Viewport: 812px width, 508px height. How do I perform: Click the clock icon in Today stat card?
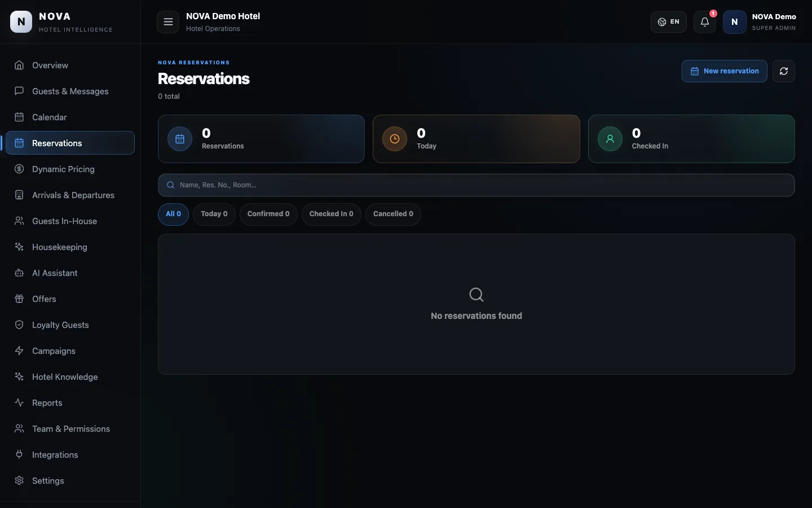395,139
